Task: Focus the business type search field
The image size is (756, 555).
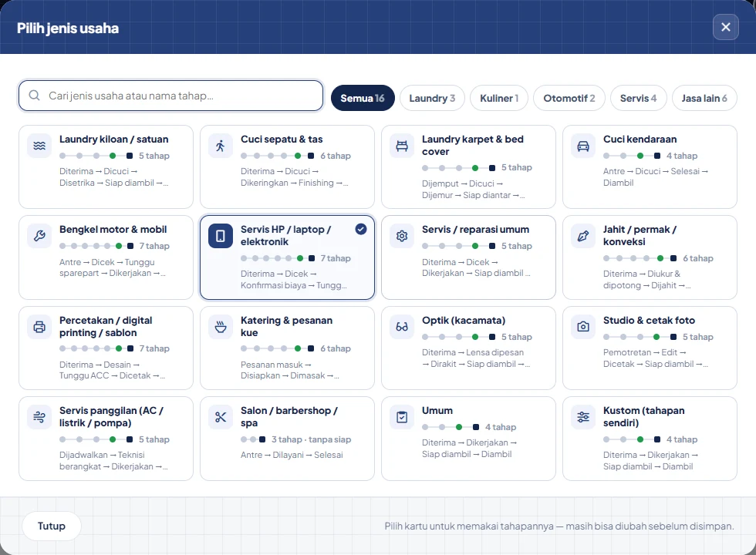Action: point(170,96)
